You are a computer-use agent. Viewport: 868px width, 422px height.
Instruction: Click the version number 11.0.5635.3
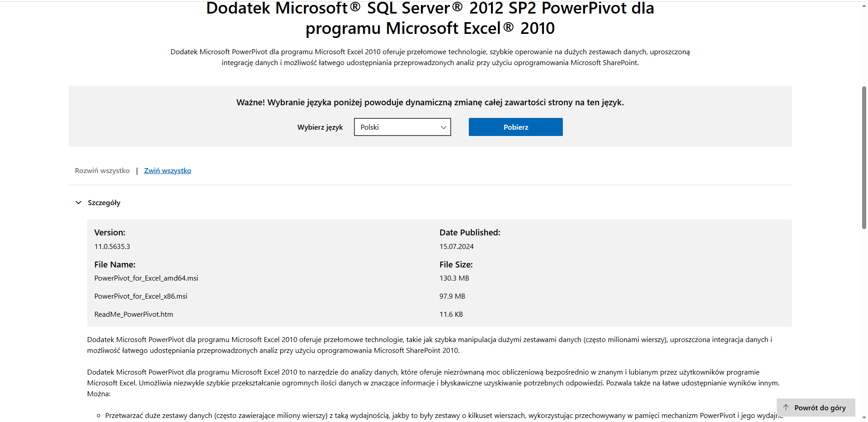point(112,246)
